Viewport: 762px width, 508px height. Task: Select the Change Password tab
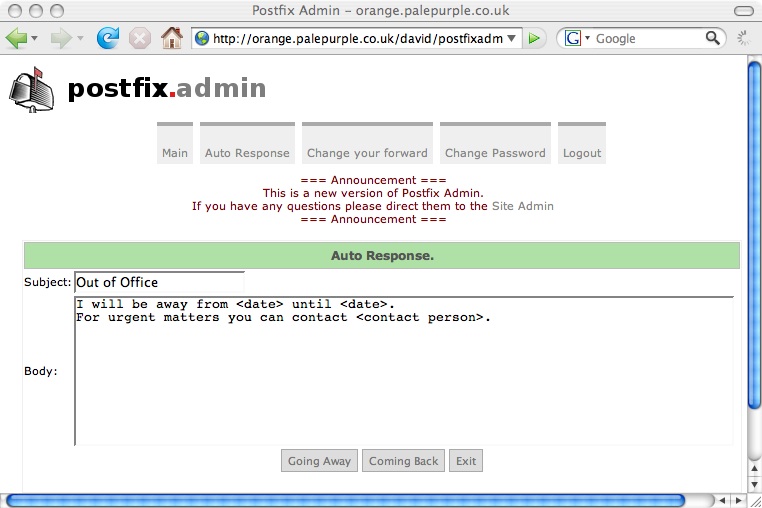click(495, 152)
